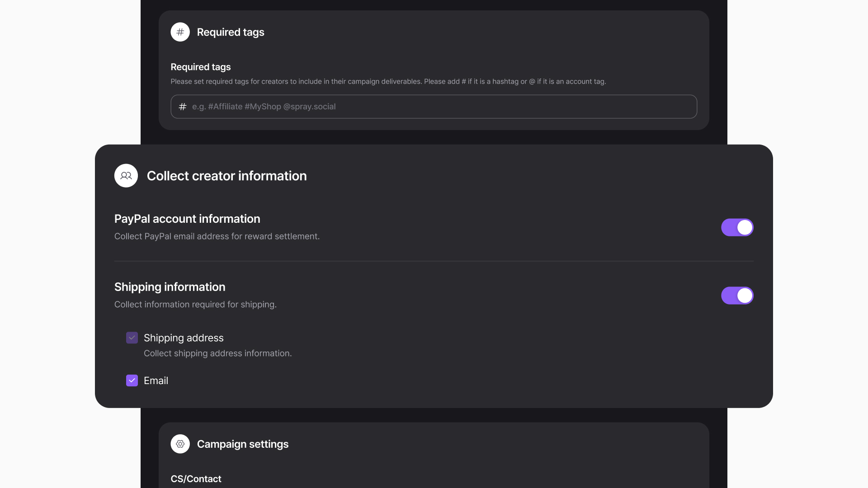The width and height of the screenshot is (868, 488).
Task: Turn off the Shipping information switch
Action: click(x=737, y=296)
